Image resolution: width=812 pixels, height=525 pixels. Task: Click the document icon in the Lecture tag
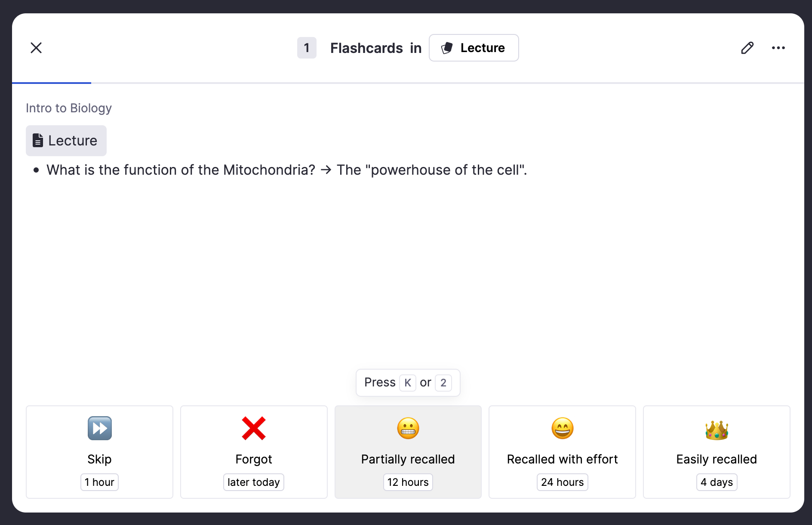pyautogui.click(x=38, y=140)
